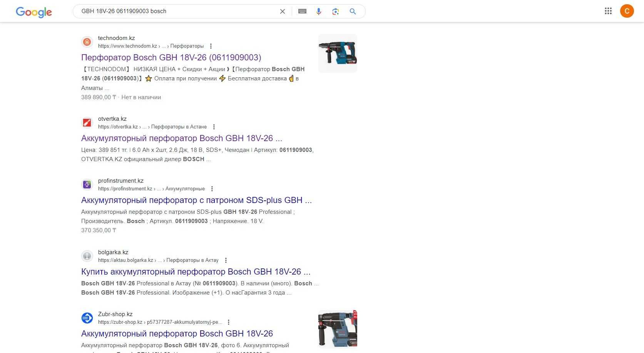Open more options for technodom.kz result

pos(211,46)
